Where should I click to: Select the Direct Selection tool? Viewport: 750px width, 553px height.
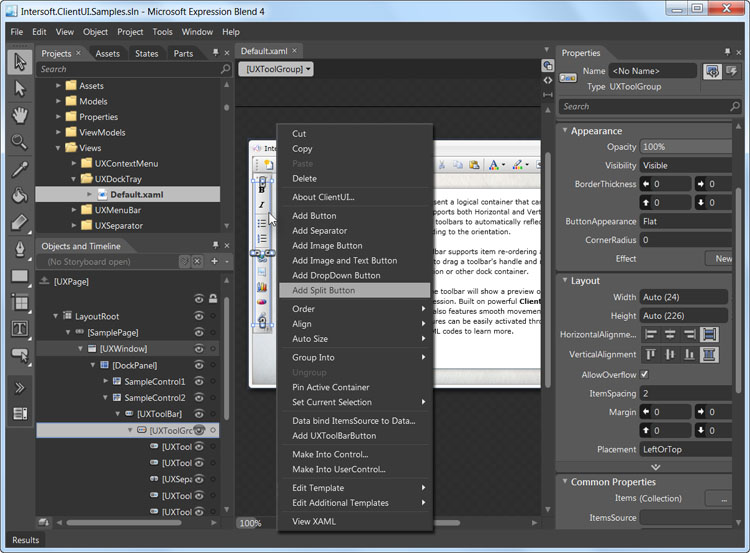20,88
